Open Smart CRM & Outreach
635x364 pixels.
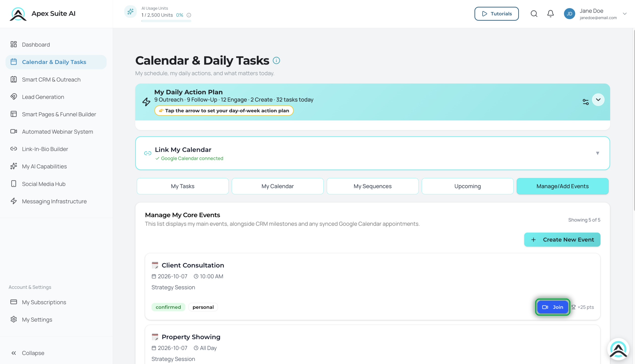56,80
